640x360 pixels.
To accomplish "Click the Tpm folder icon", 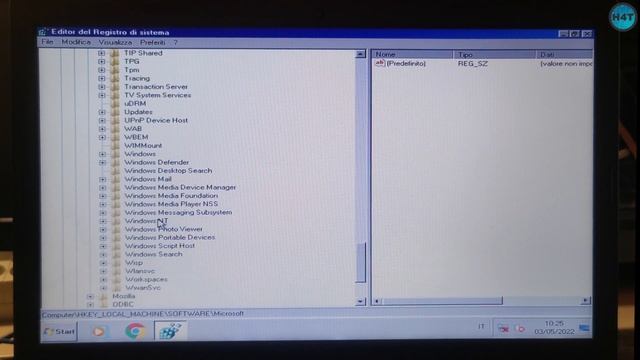I will click(x=115, y=70).
